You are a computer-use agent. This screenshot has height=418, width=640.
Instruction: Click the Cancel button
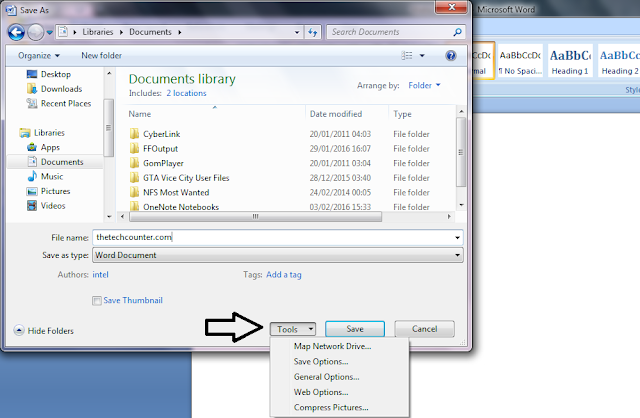[424, 329]
